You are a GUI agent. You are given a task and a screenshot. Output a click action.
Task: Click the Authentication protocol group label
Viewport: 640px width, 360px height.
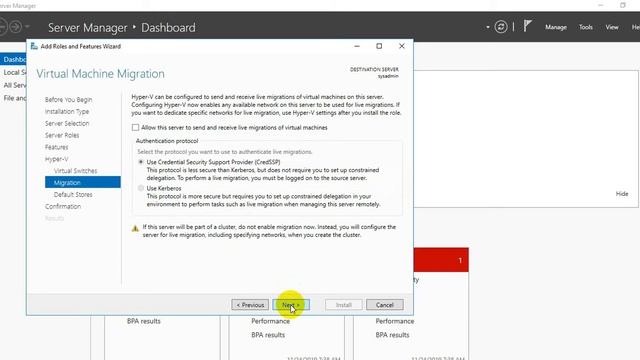167,141
